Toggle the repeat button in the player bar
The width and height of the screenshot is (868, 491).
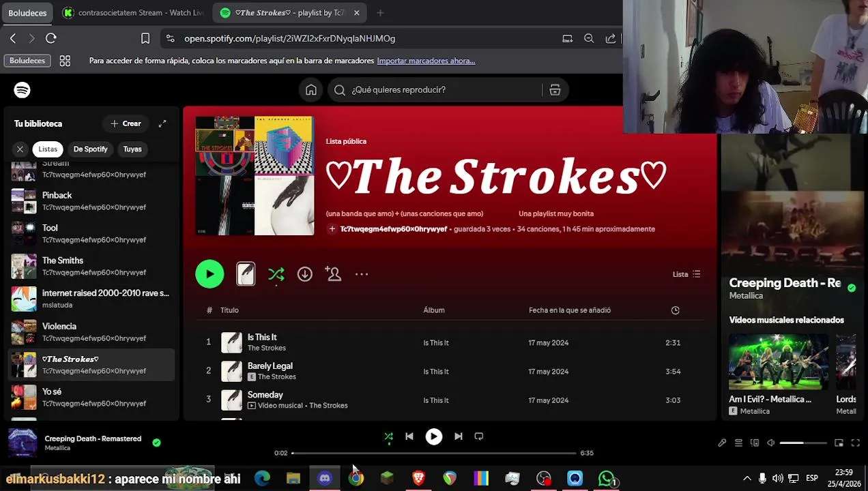click(x=479, y=436)
